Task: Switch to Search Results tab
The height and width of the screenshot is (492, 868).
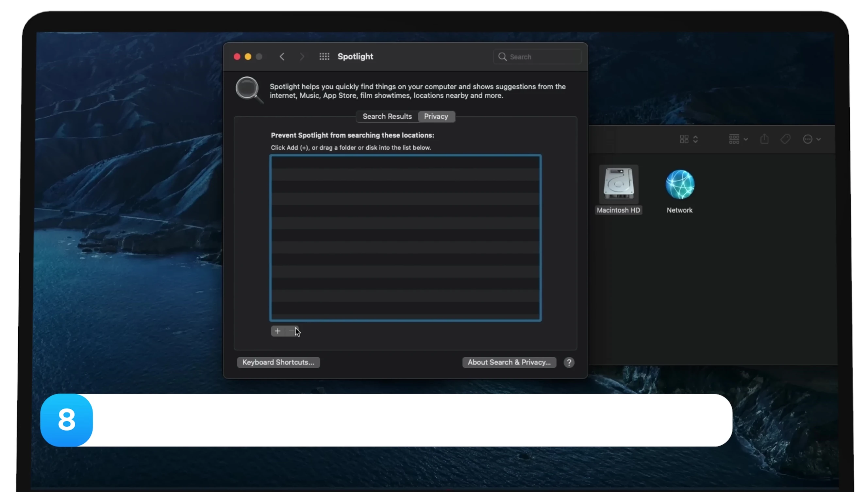Action: click(387, 117)
